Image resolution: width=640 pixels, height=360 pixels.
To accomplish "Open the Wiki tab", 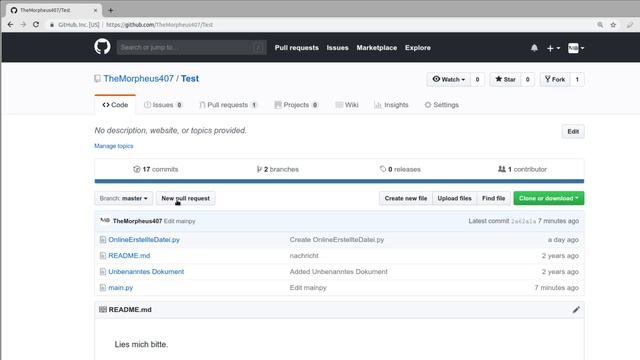I will (347, 105).
